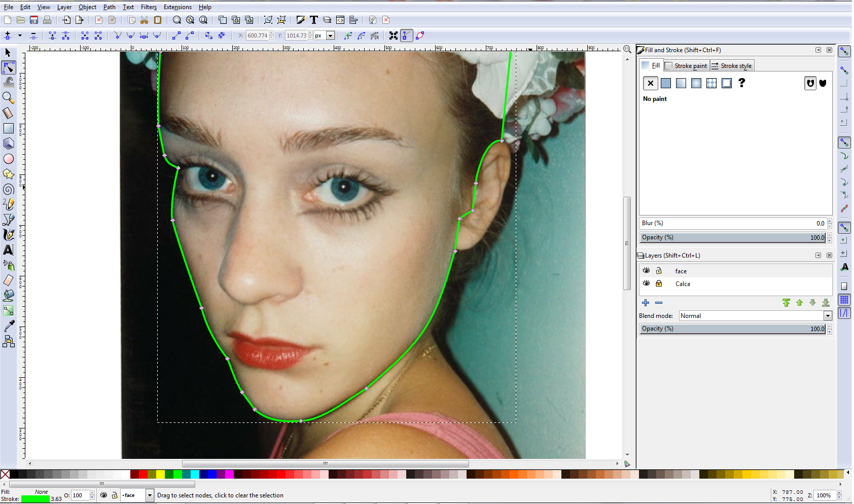Open Align and Distribute dialog icon
Screen dimensions: 854x504
tap(353, 20)
